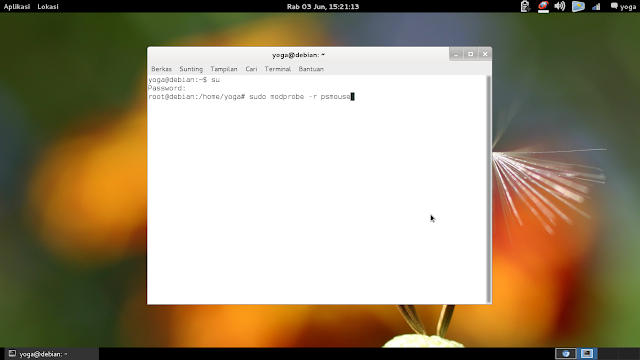Open the power manager battery icon
This screenshot has height=360, width=640.
click(x=525, y=7)
